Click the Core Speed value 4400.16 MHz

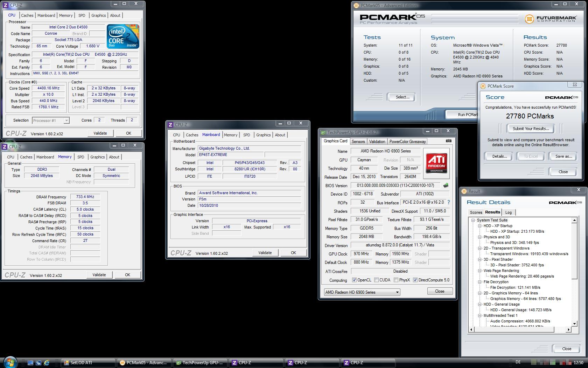[x=48, y=88]
